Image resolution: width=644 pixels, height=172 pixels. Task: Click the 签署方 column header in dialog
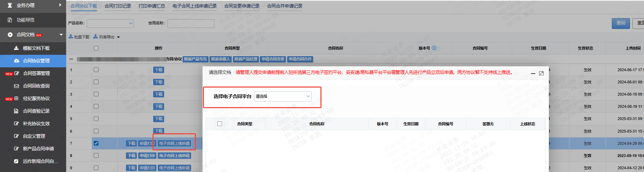click(x=488, y=124)
